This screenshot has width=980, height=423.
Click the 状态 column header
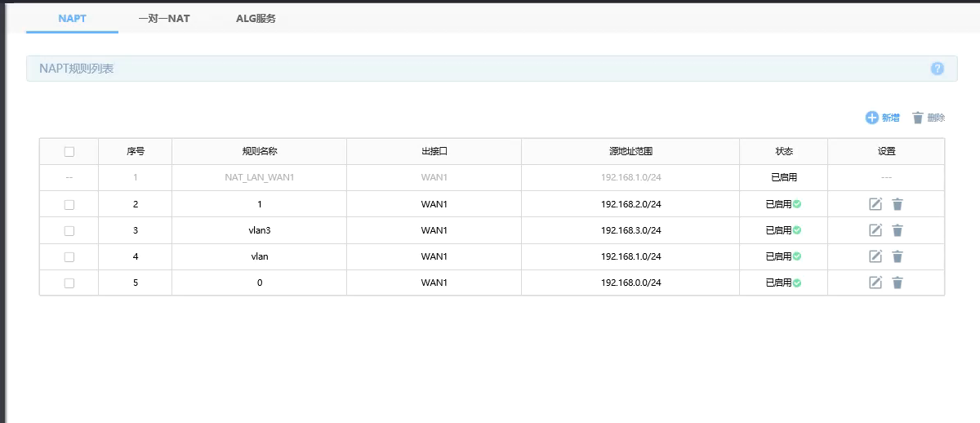[784, 152]
